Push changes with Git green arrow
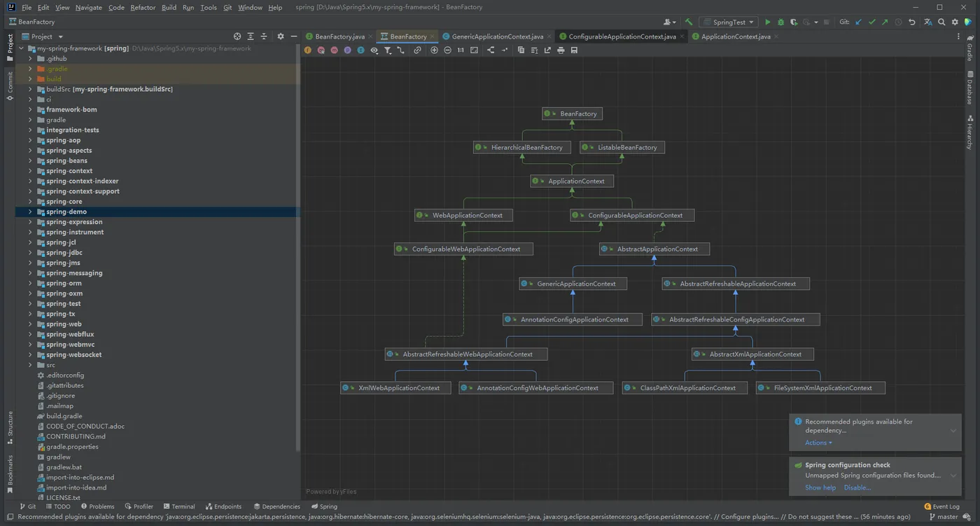980x526 pixels. pyautogui.click(x=885, y=22)
